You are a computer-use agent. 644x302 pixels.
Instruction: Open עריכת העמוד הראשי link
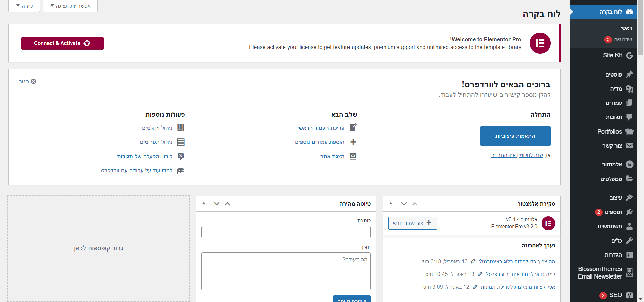coord(321,128)
